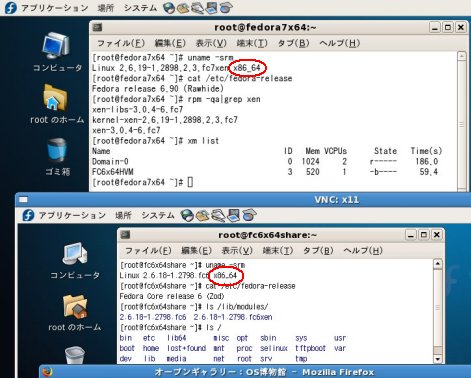Maximize the root@fedora7x64 terminal window

pos(448,27)
